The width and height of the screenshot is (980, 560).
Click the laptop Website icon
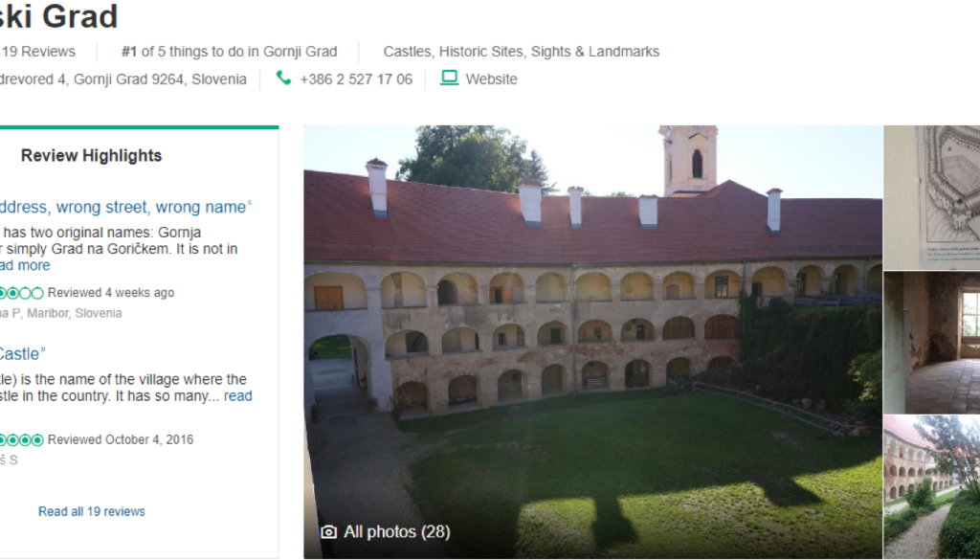449,78
